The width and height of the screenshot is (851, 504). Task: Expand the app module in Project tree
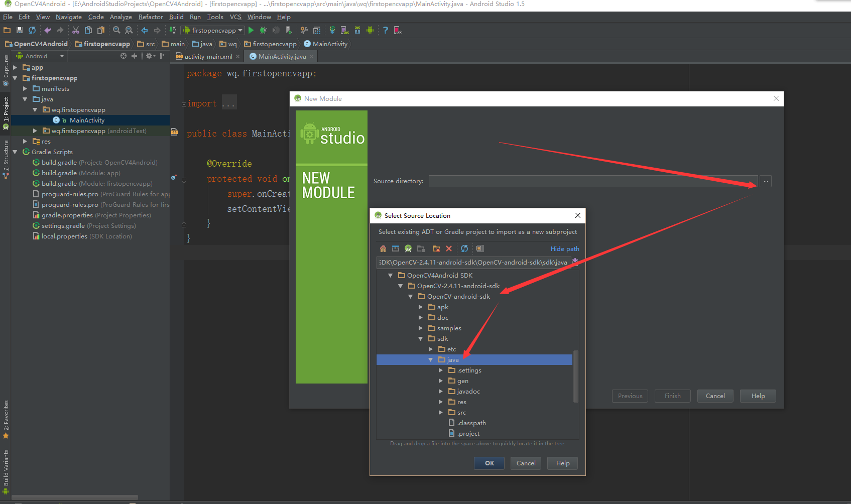(x=15, y=67)
